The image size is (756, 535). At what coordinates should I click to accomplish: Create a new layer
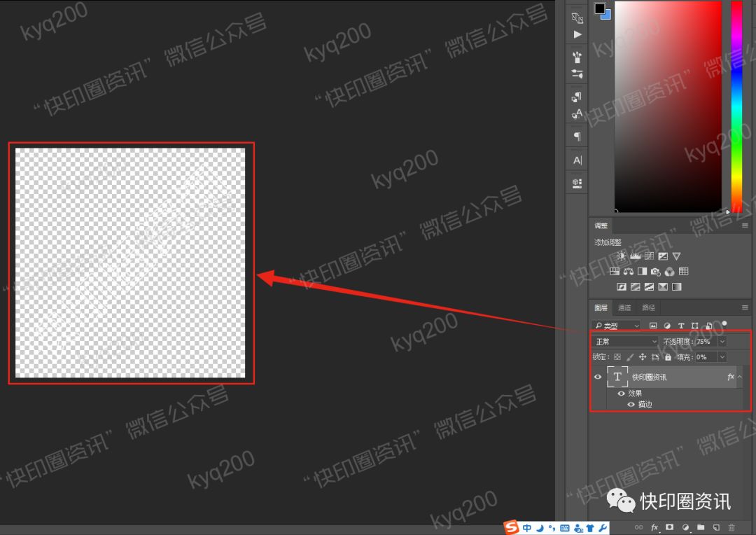tap(717, 527)
